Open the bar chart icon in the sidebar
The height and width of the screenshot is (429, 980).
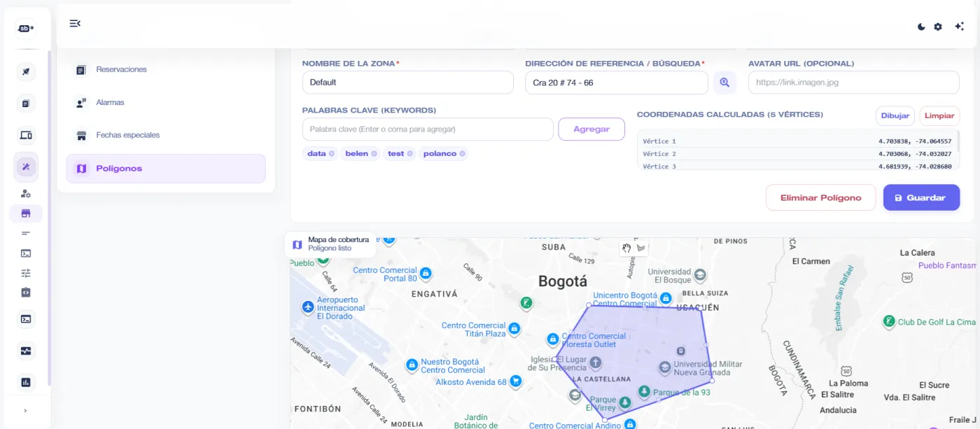coord(26,382)
